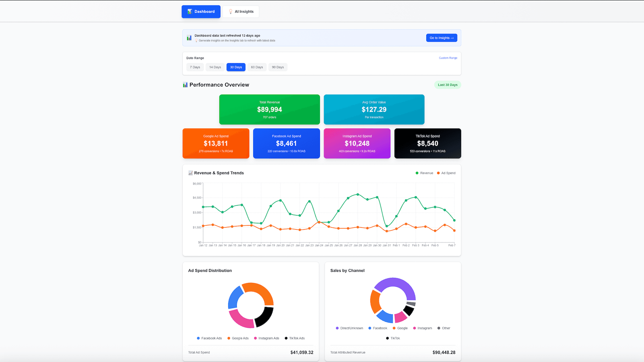The image size is (644, 362).
Task: Open the Total Revenue card
Action: pos(270,109)
